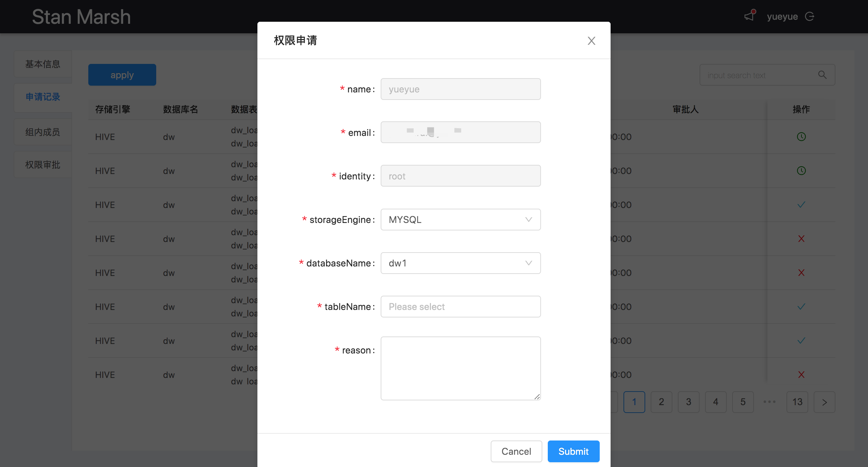Switch to the 权限审批 tab
The height and width of the screenshot is (467, 868).
[x=43, y=165]
